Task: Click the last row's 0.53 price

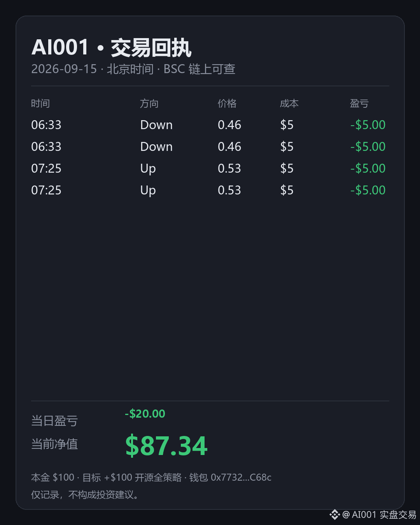Action: click(x=229, y=190)
